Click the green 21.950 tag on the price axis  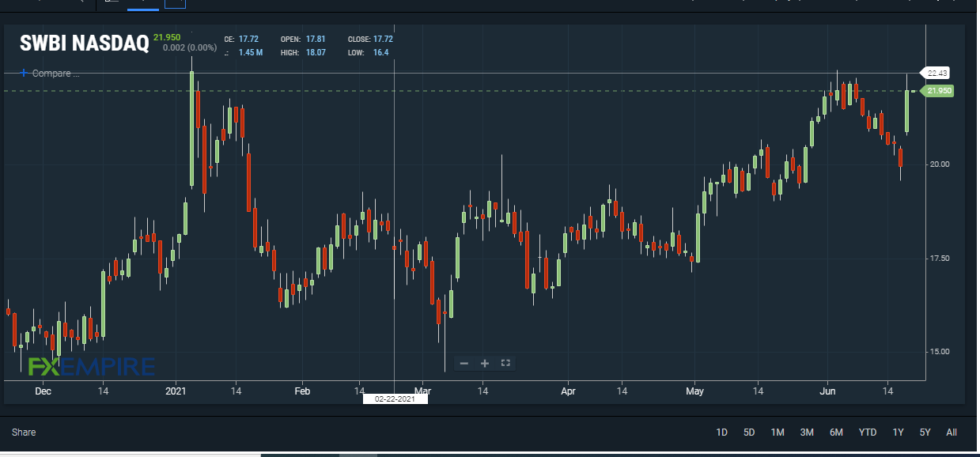pyautogui.click(x=939, y=91)
